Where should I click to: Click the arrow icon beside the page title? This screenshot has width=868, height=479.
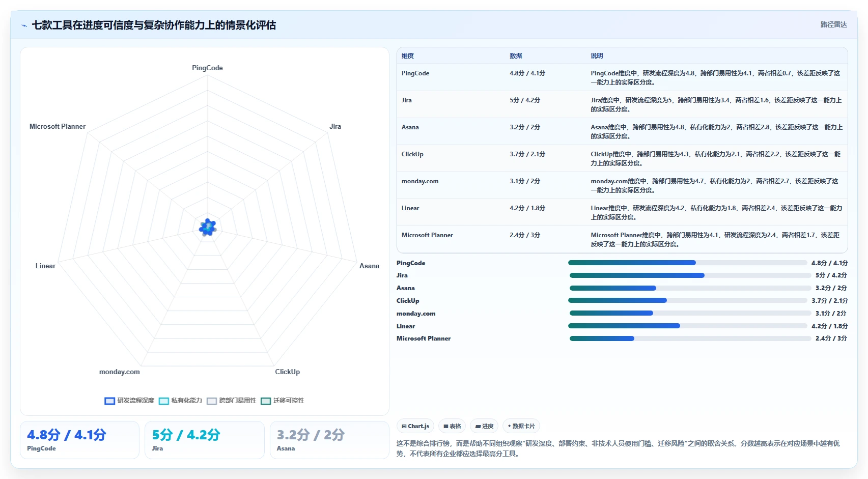point(24,25)
